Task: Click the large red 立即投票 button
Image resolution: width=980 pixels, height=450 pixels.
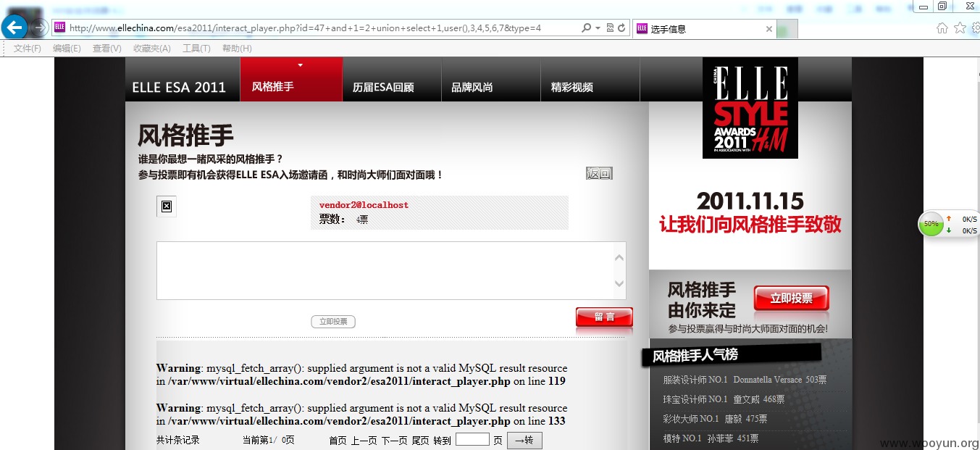Action: (791, 299)
